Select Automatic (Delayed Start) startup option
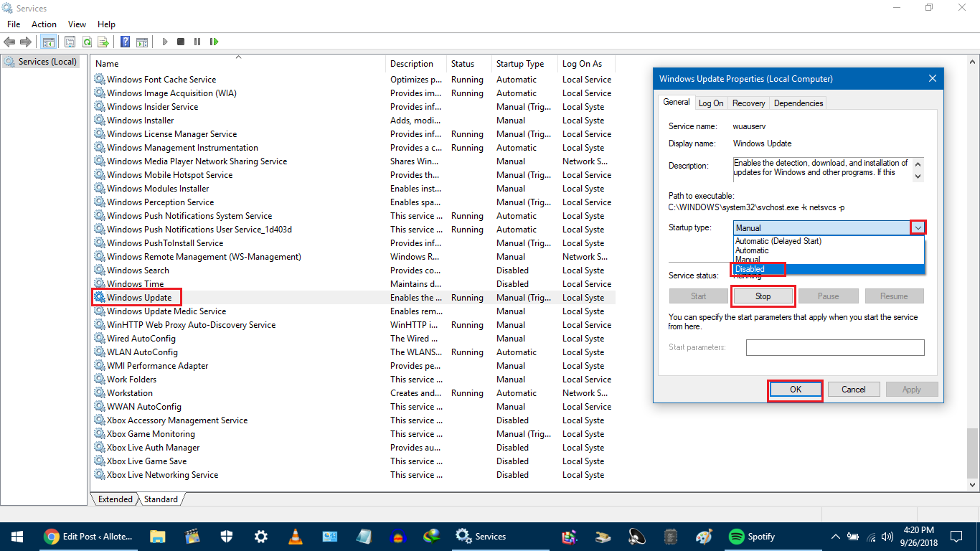Viewport: 980px width, 551px height. (x=778, y=241)
